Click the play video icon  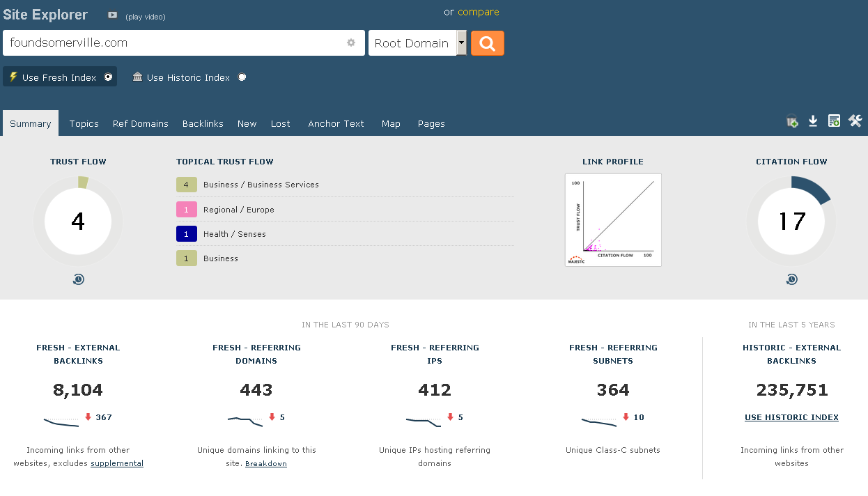[x=112, y=15]
